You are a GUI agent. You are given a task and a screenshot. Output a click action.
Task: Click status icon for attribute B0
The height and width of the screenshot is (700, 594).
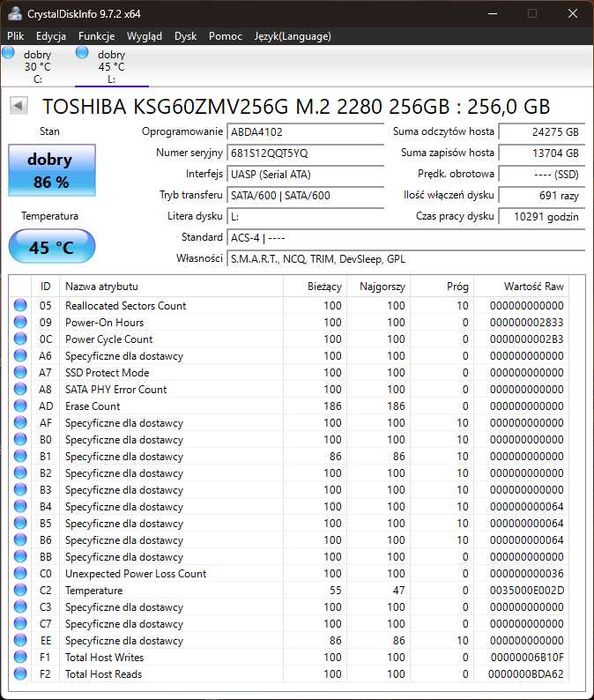tap(20, 439)
